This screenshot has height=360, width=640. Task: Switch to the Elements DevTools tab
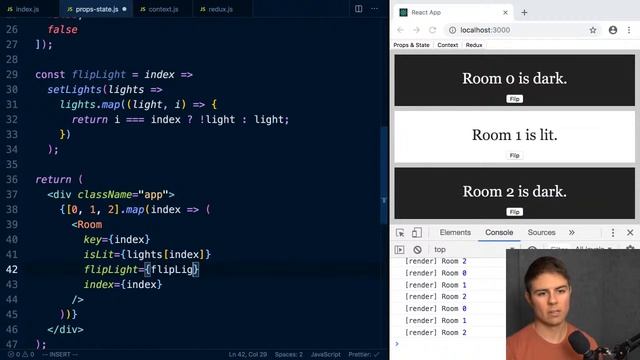pos(455,232)
